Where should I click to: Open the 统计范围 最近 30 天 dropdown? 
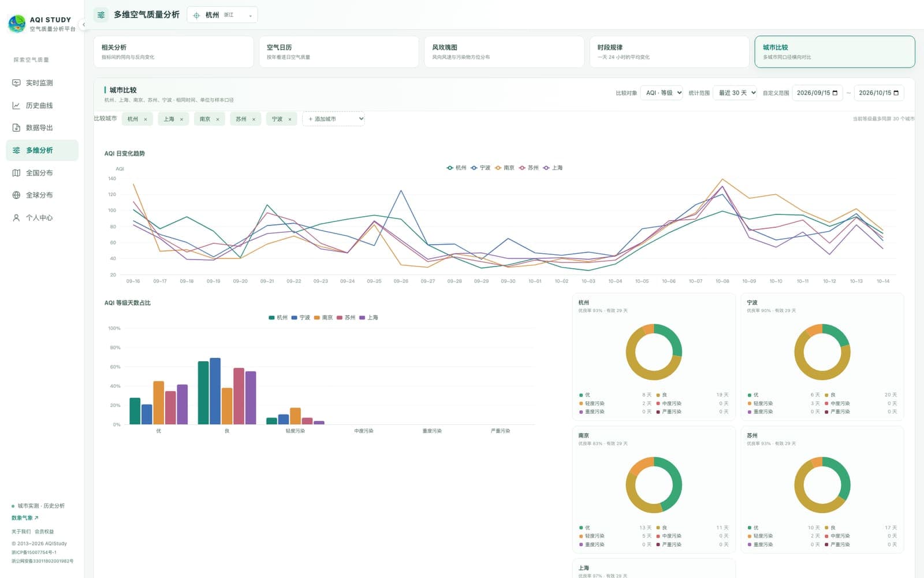pyautogui.click(x=735, y=93)
